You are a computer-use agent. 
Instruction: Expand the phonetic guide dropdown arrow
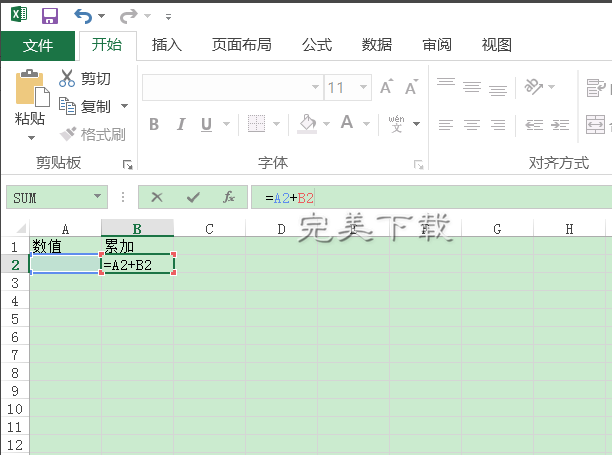pos(416,124)
